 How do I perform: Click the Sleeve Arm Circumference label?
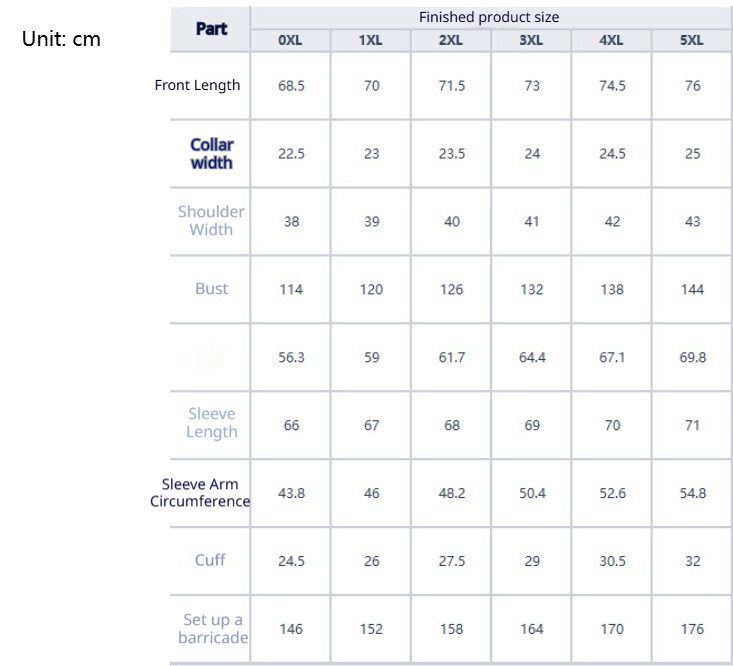click(x=200, y=493)
